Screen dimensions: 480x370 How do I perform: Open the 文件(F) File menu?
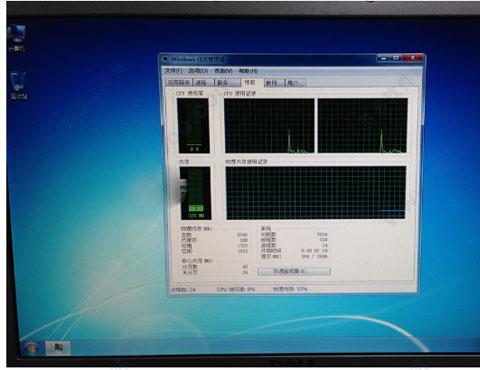173,71
